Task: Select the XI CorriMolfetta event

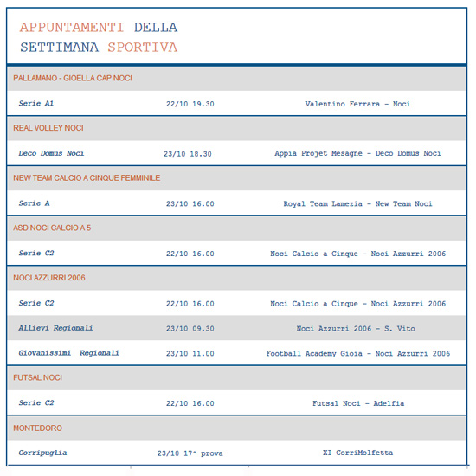Action: pos(357,453)
